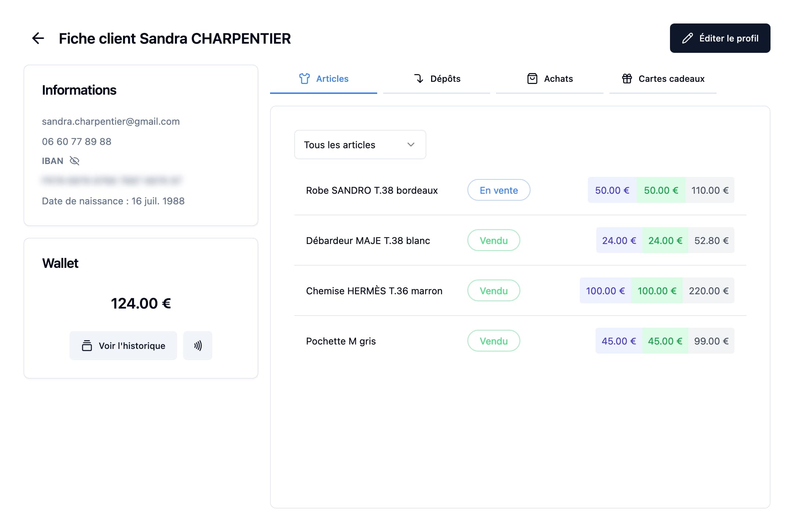
Task: Switch to the Dépôts tab
Action: (437, 79)
